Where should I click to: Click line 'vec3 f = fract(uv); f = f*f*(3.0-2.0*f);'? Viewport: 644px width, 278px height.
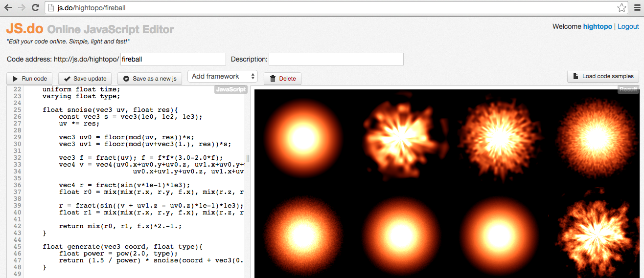tap(141, 158)
